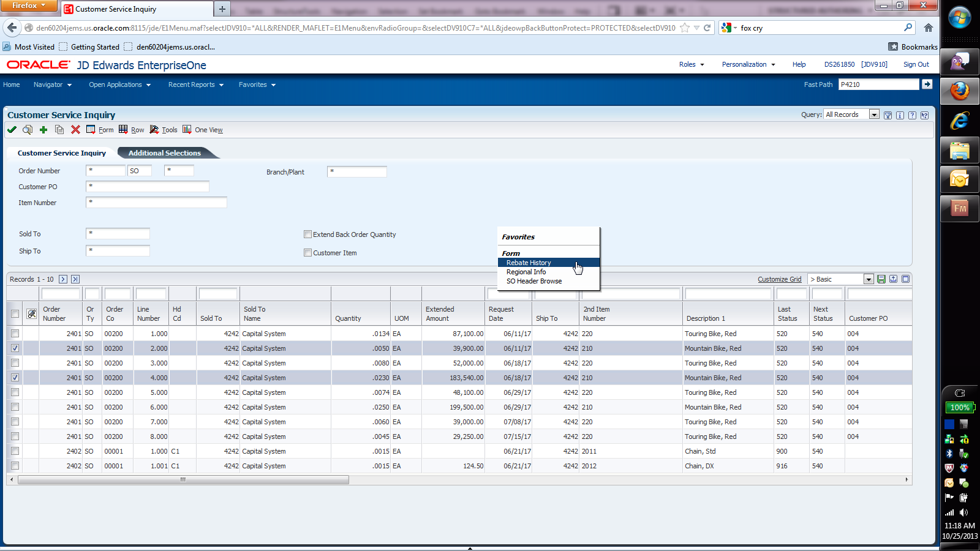This screenshot has height=551, width=980.
Task: Toggle the select-all checkbox in grid header
Action: (x=15, y=314)
